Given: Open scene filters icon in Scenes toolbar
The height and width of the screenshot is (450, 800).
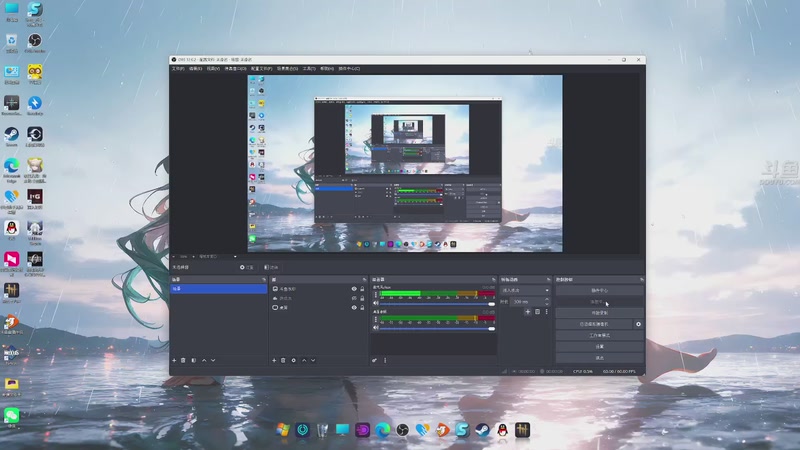Looking at the screenshot, I should [x=194, y=360].
